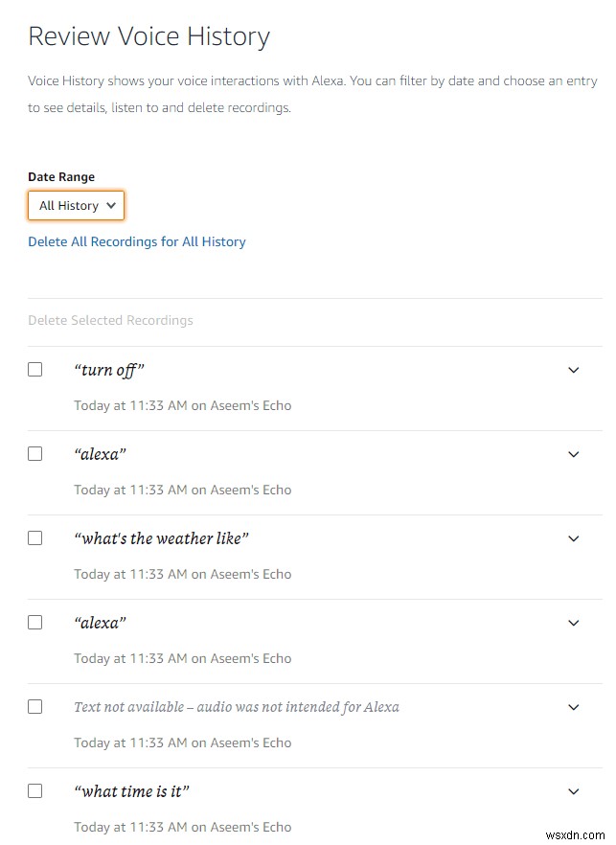
Task: Select All History from date filter
Action: pyautogui.click(x=76, y=205)
